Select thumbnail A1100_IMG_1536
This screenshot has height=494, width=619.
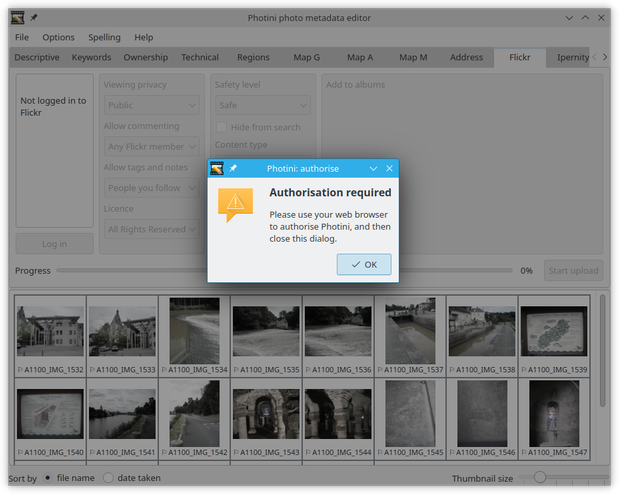pyautogui.click(x=338, y=336)
